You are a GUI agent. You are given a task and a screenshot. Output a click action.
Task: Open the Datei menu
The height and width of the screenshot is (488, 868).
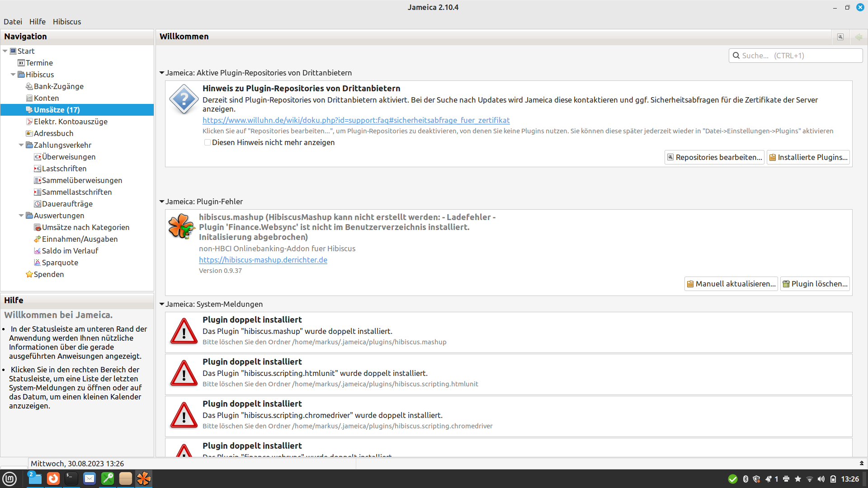coord(13,22)
